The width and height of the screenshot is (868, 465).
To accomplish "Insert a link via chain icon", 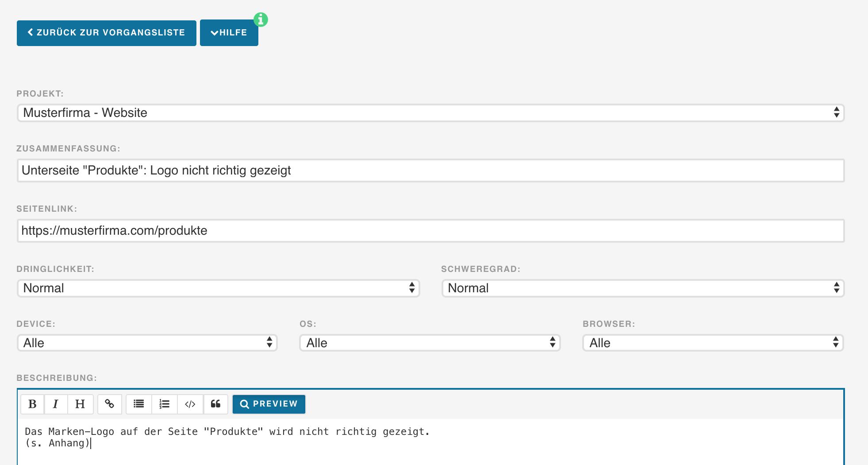I will [110, 404].
